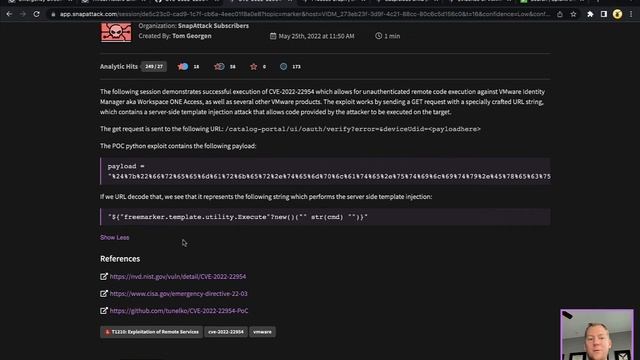640x360 pixels.
Task: Click the /catalog-portal/ui/oauth/verify URL text
Action: pos(353,129)
